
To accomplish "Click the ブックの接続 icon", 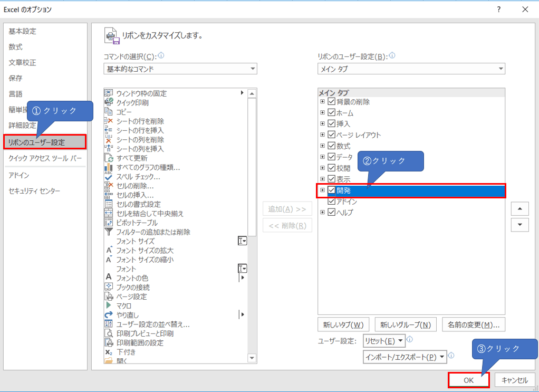I will [108, 286].
